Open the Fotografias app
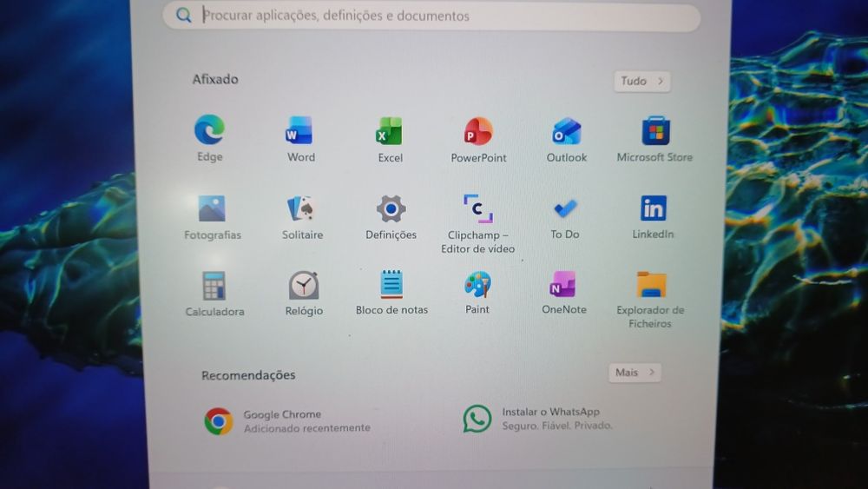This screenshot has height=489, width=868. (212, 208)
